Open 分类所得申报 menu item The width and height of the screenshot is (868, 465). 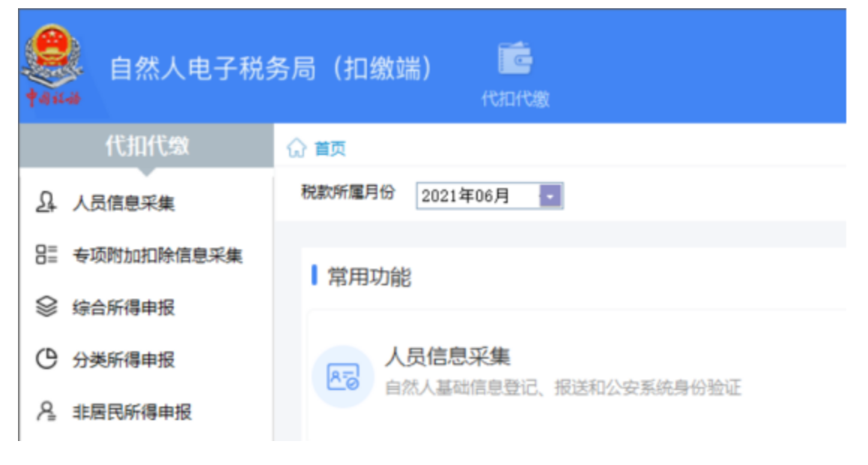(124, 360)
